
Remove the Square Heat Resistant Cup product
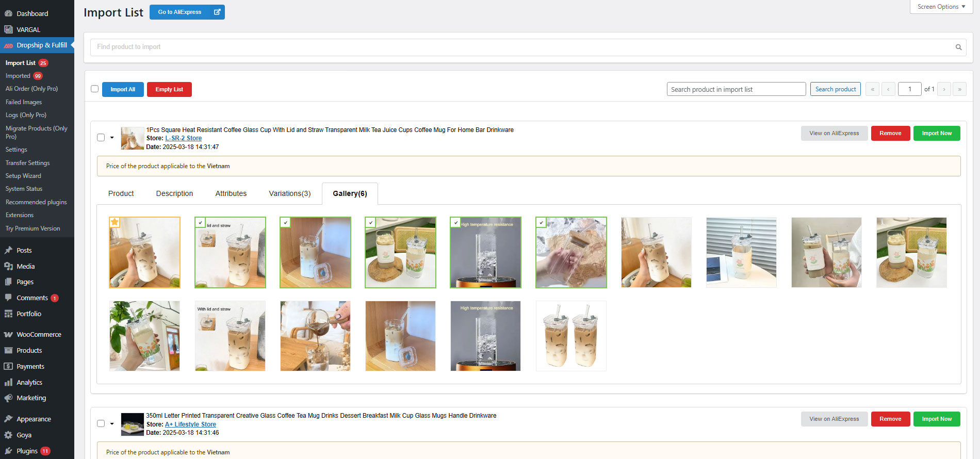890,133
